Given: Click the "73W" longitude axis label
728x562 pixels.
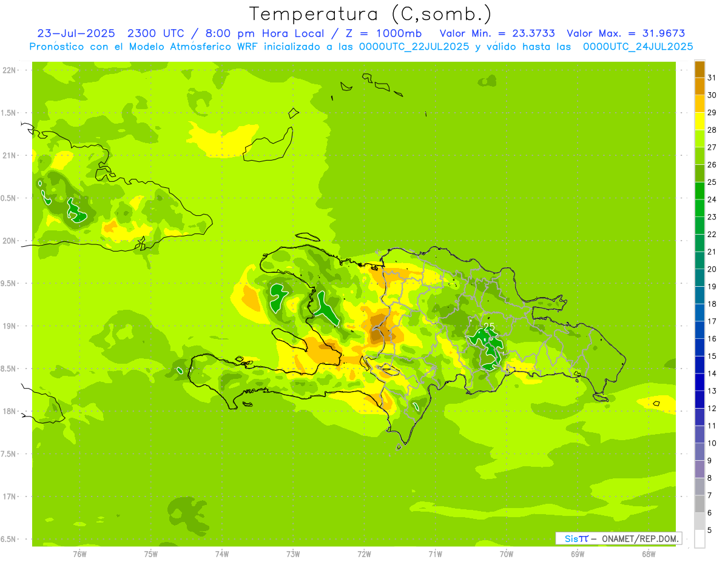Looking at the screenshot, I should [293, 554].
